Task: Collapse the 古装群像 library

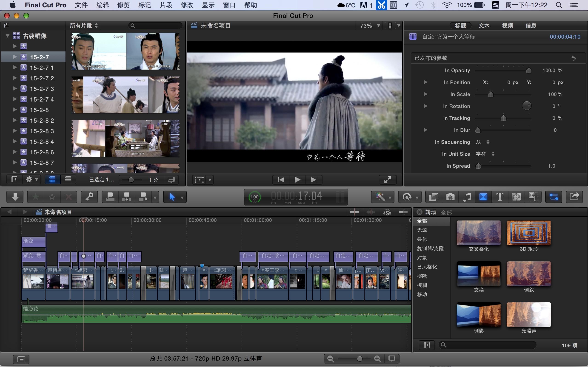Action: [8, 36]
